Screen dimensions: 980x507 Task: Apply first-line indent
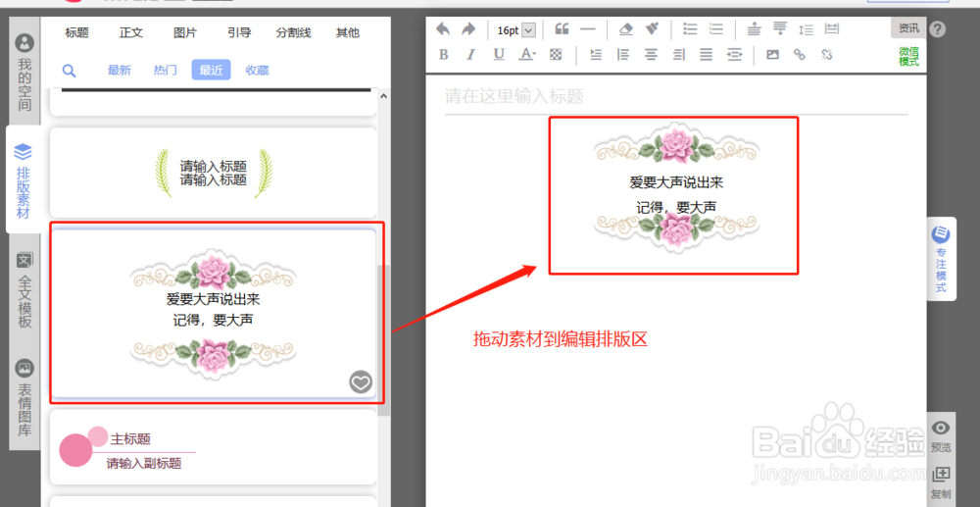596,54
